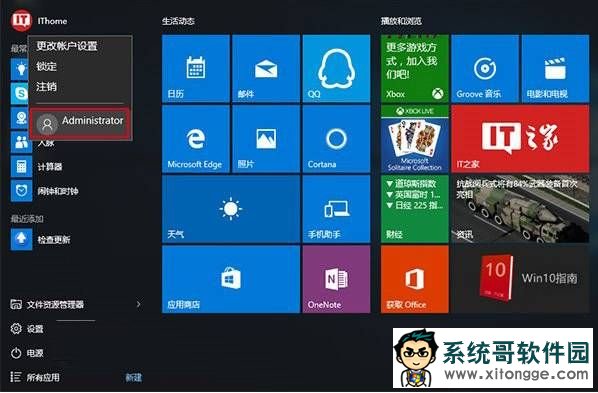Open the Cortana tile
Viewport: 598px width, 393px height.
click(336, 139)
